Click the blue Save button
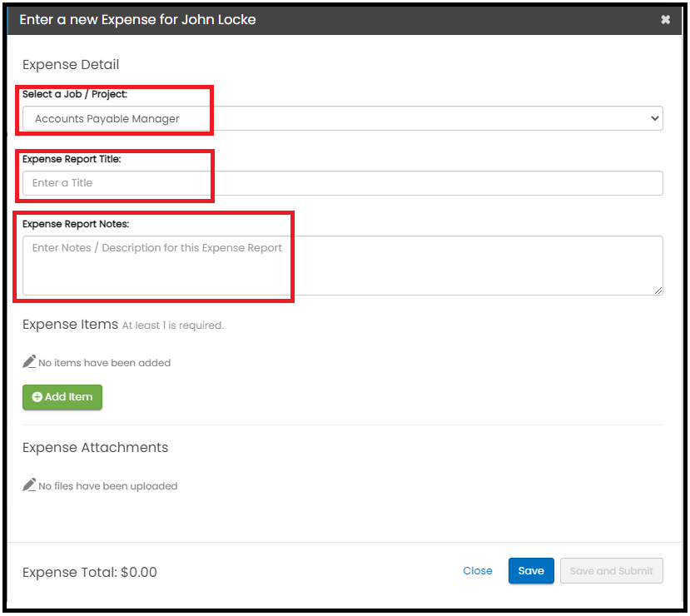Viewport: 690px width, 616px height. (531, 571)
